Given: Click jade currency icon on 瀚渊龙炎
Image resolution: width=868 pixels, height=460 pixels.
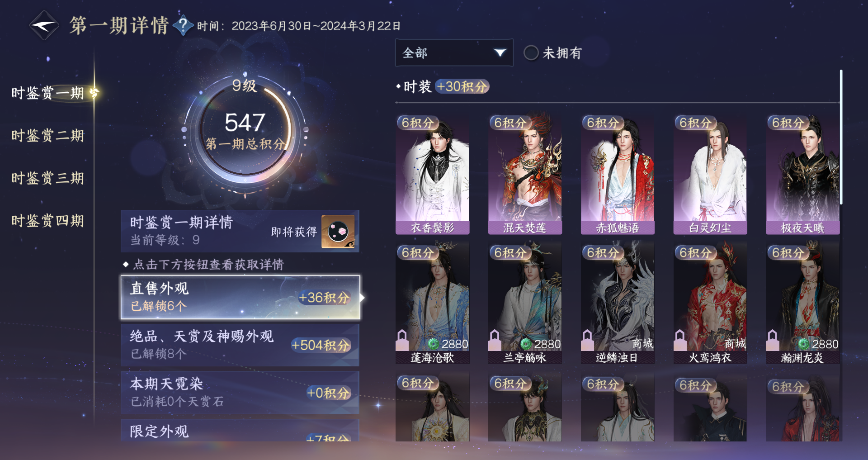Looking at the screenshot, I should (x=803, y=344).
